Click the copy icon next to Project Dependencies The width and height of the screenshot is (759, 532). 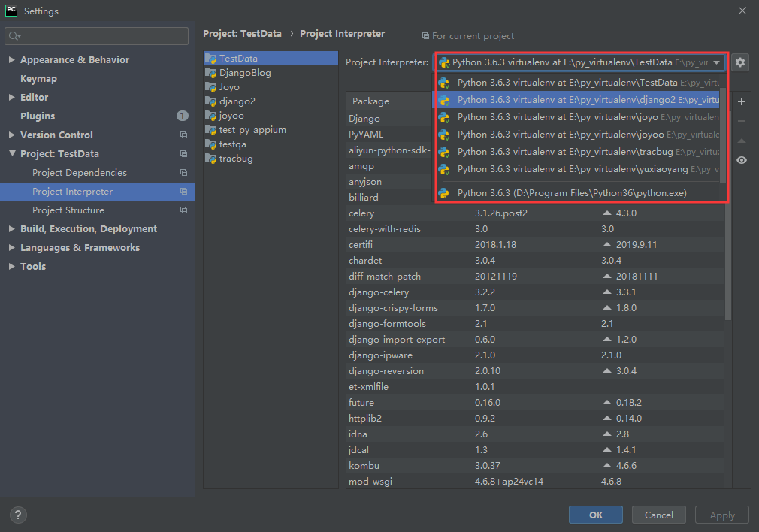pos(183,173)
